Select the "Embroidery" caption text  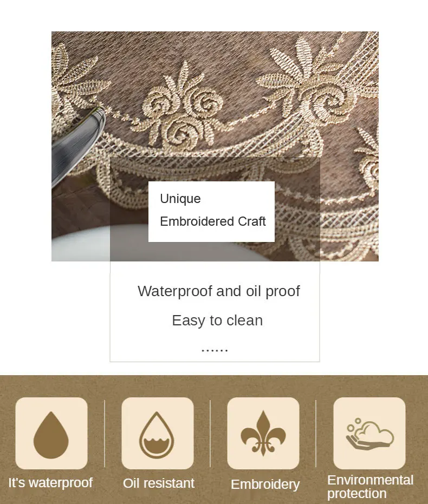pyautogui.click(x=265, y=485)
